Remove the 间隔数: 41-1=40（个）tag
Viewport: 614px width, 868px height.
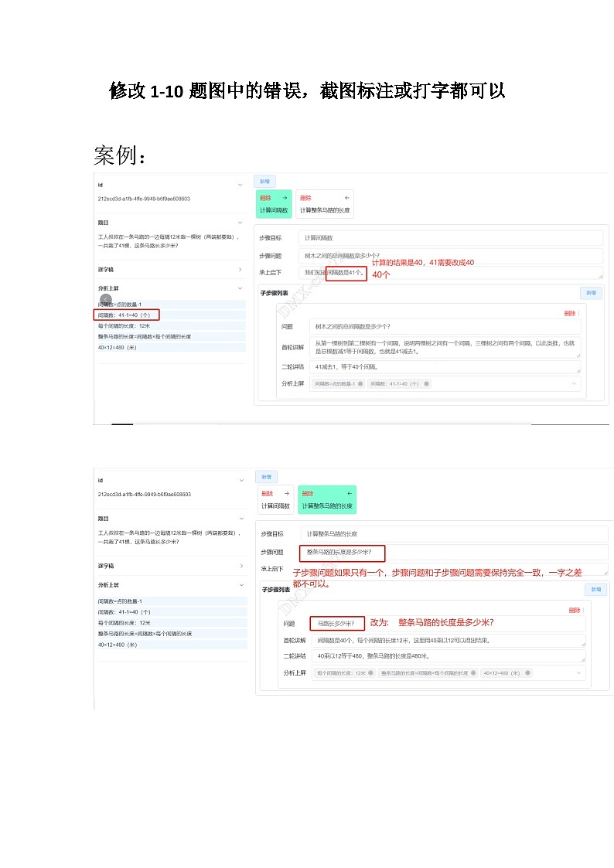coord(426,383)
